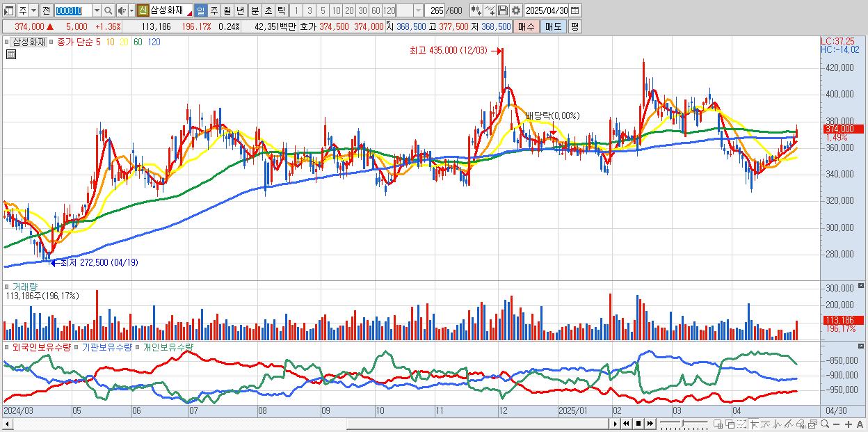Click the crosshair cursor tool icon
This screenshot has width=868, height=432.
[x=754, y=424]
